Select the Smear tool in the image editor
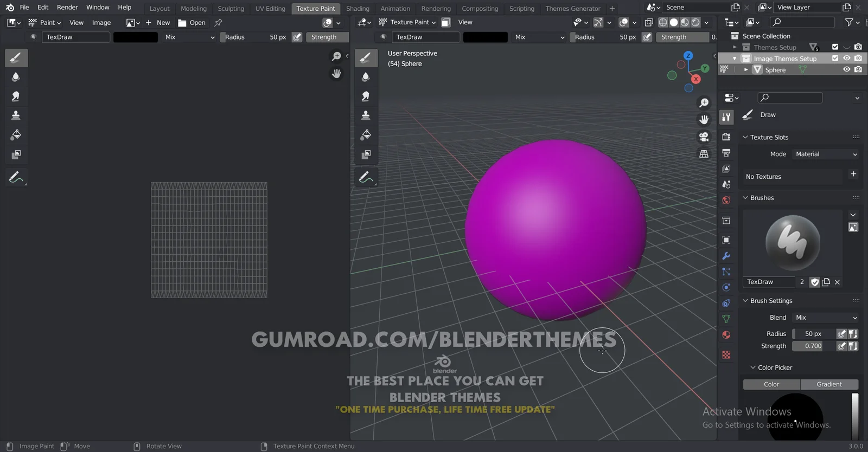 coord(16,96)
